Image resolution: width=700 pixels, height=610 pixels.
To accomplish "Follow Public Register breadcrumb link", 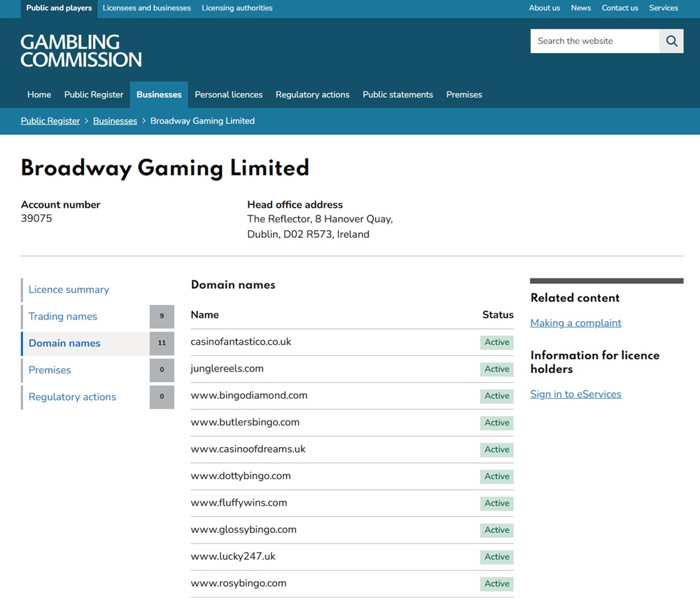I will pos(50,121).
